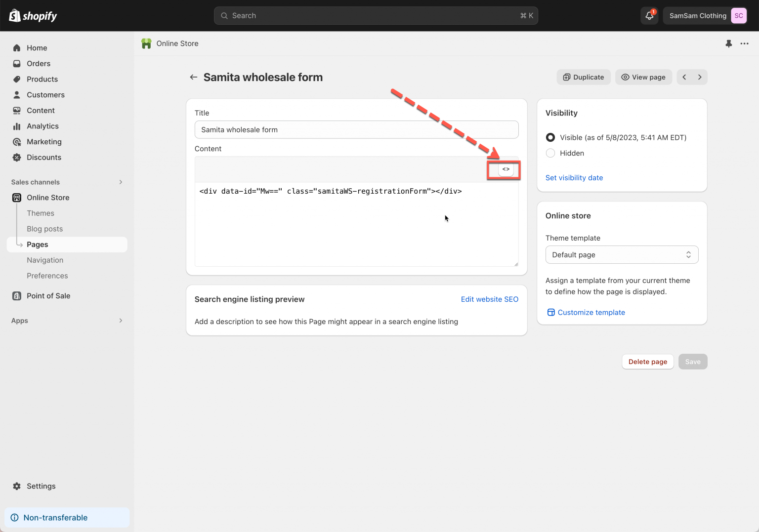759x532 pixels.
Task: Expand the Sales channels section
Action: point(121,182)
